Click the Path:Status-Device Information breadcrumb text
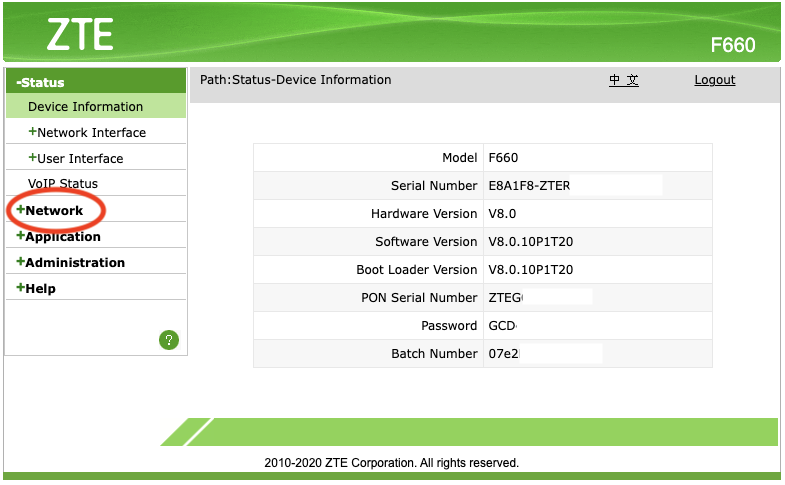The image size is (785, 485). coord(295,80)
